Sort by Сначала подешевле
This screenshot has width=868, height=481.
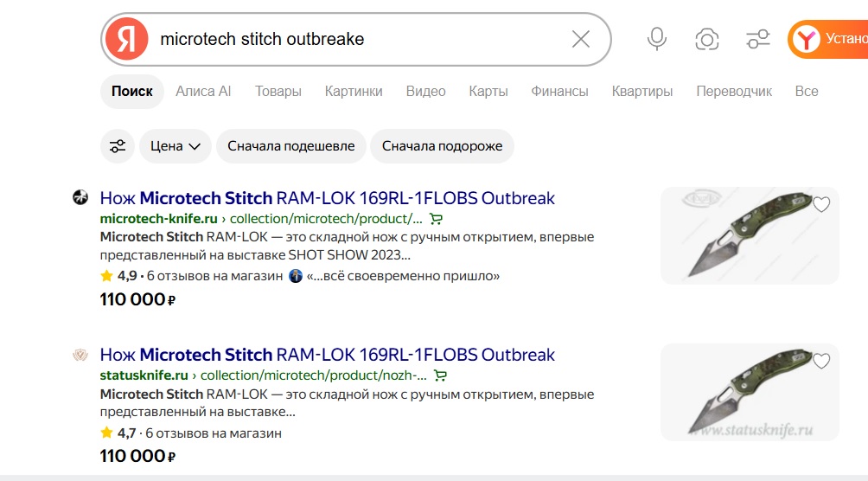(x=291, y=146)
